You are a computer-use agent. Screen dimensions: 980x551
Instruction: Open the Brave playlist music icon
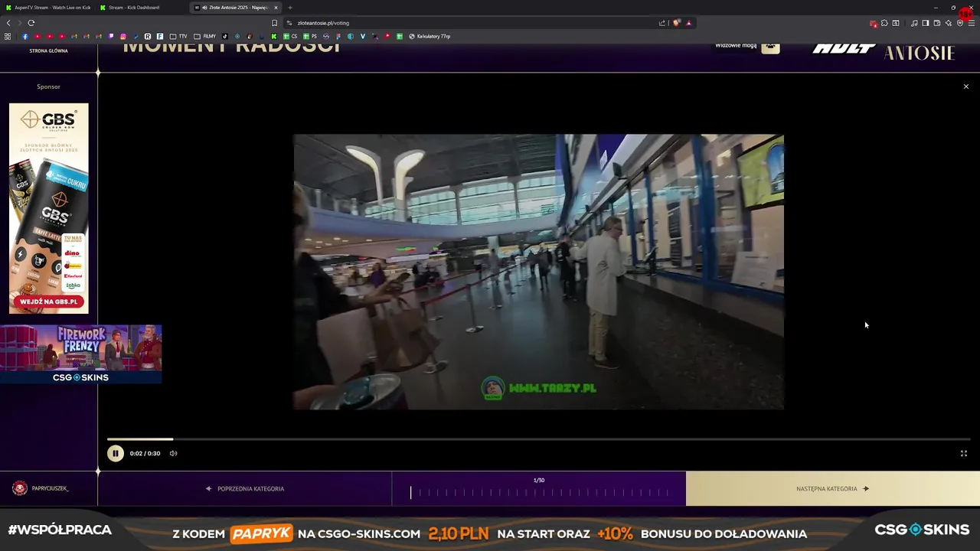(914, 23)
